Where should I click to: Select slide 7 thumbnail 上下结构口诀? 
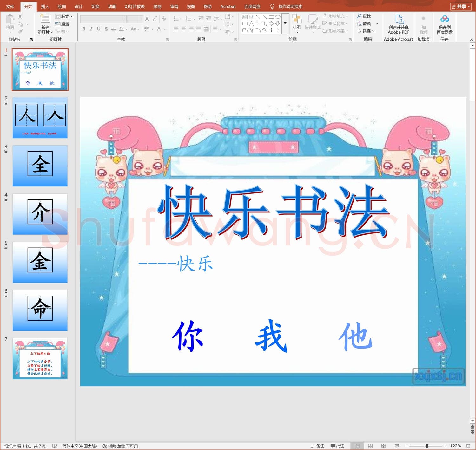coord(40,358)
